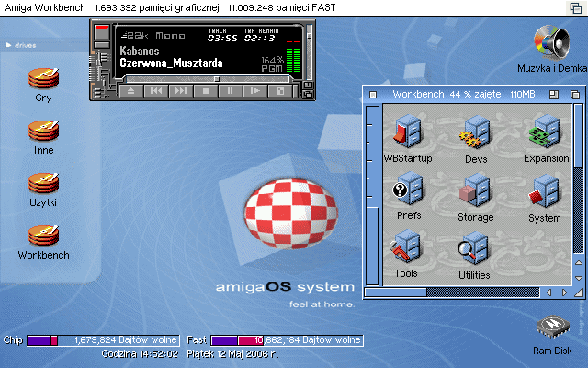Viewport: 588px width, 368px height.
Task: Click the scroll up arrow in Workbench window
Action: (579, 263)
